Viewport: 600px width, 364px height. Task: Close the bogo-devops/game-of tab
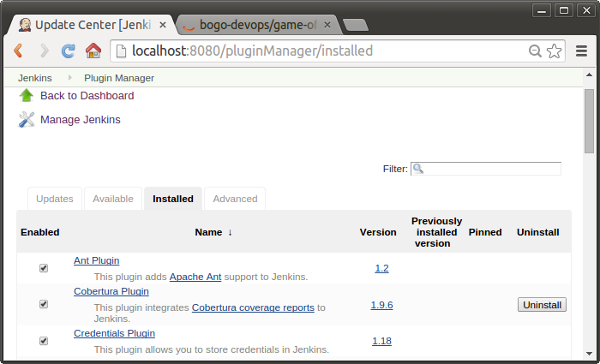327,25
